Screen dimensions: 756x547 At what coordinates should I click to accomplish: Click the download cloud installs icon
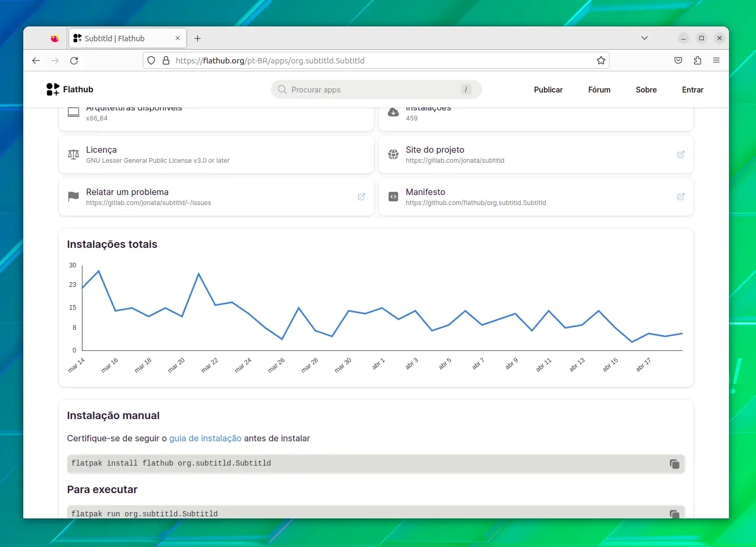393,112
